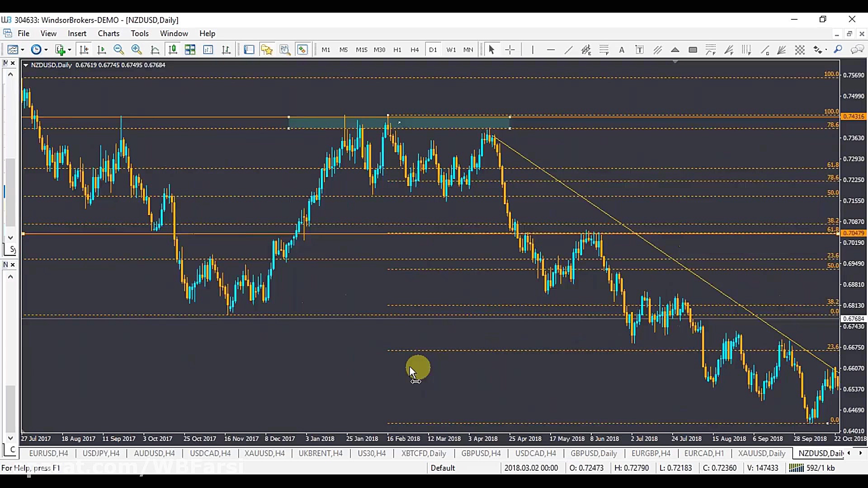Click the down arrow in the lower left panel

(x=10, y=438)
